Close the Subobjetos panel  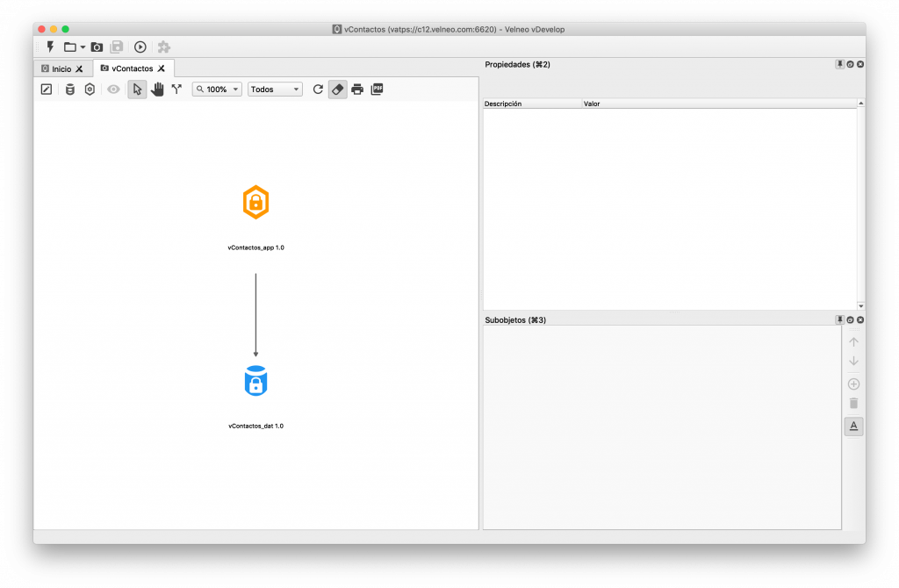tap(860, 319)
